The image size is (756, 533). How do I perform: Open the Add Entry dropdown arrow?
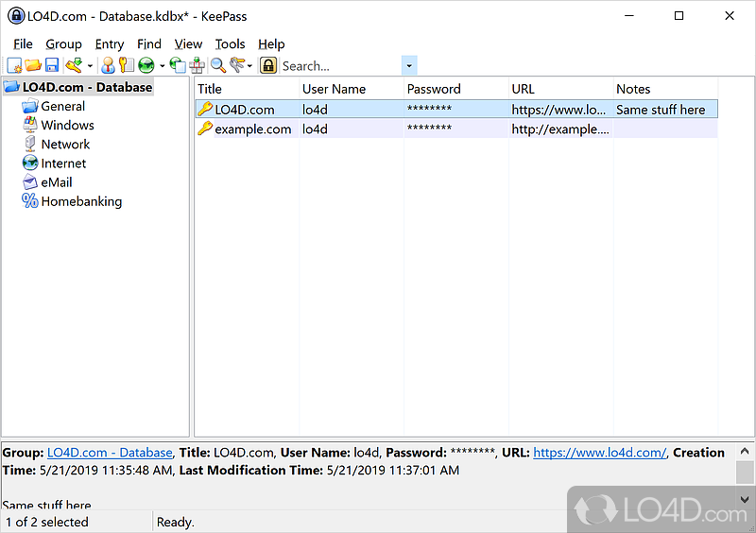coord(90,66)
